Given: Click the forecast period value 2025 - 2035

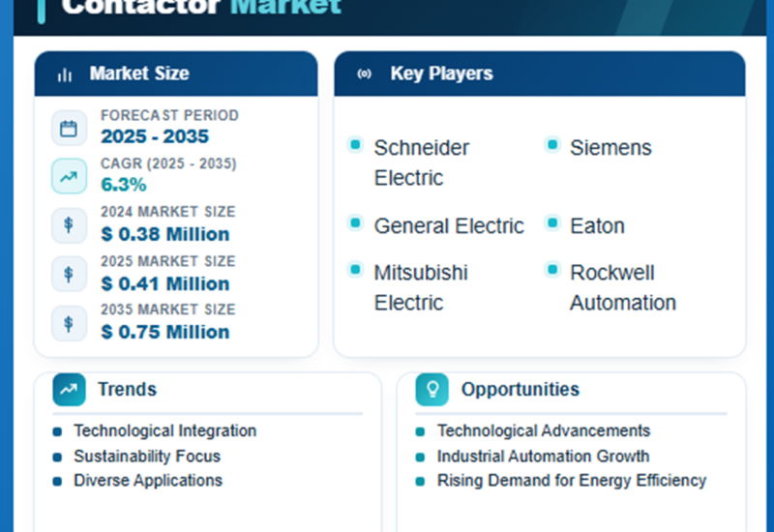Looking at the screenshot, I should 155,136.
